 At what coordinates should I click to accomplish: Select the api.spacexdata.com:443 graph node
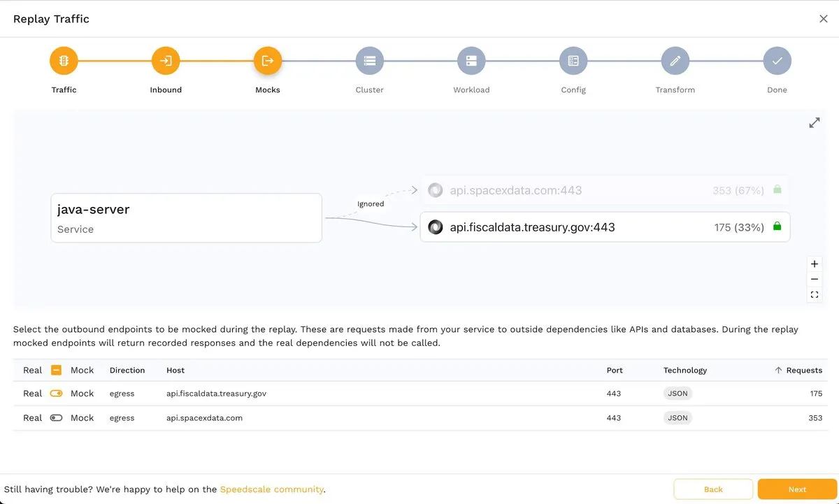(605, 190)
